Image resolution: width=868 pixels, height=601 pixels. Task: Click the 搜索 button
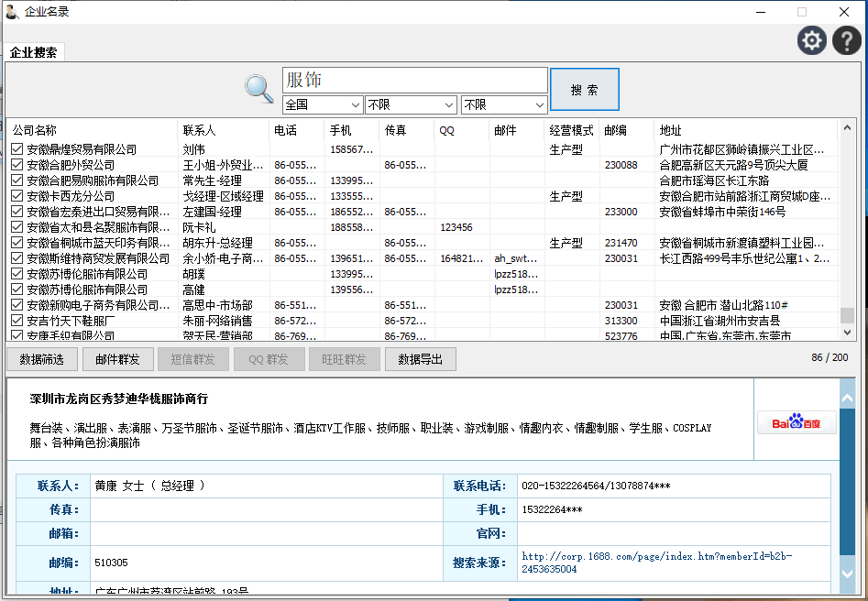585,90
